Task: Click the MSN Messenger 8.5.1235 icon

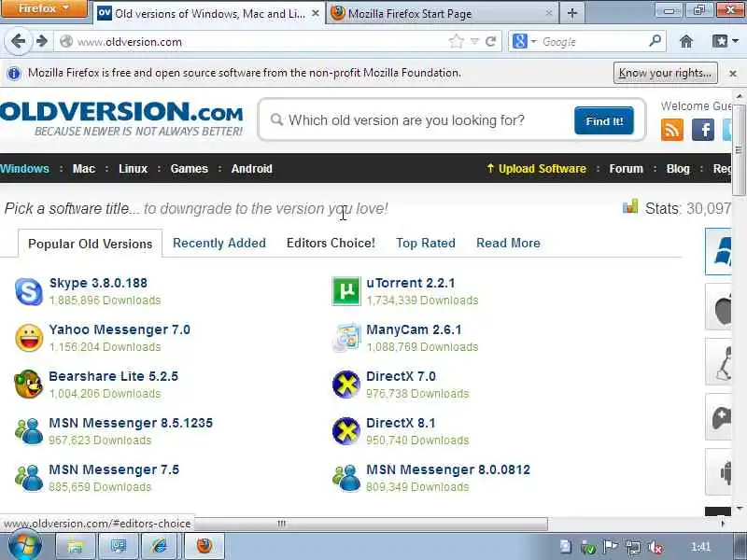Action: pyautogui.click(x=29, y=430)
